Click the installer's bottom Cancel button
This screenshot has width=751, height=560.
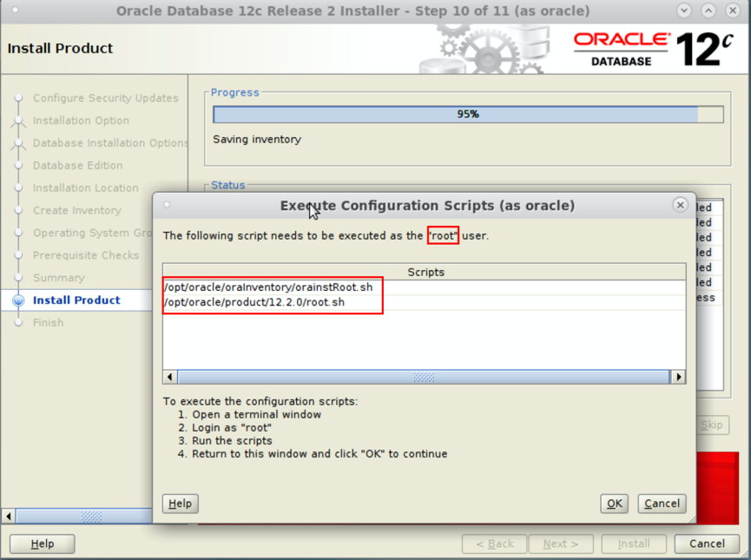pyautogui.click(x=707, y=544)
